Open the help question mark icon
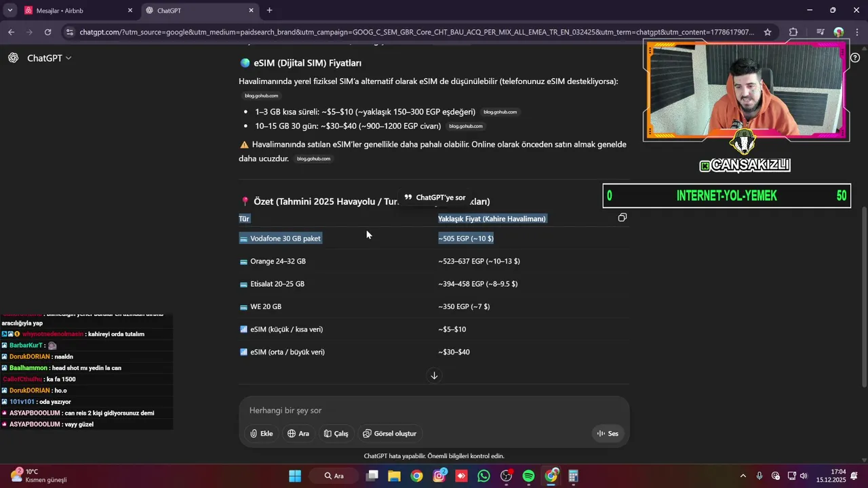The width and height of the screenshot is (868, 488). tap(855, 58)
